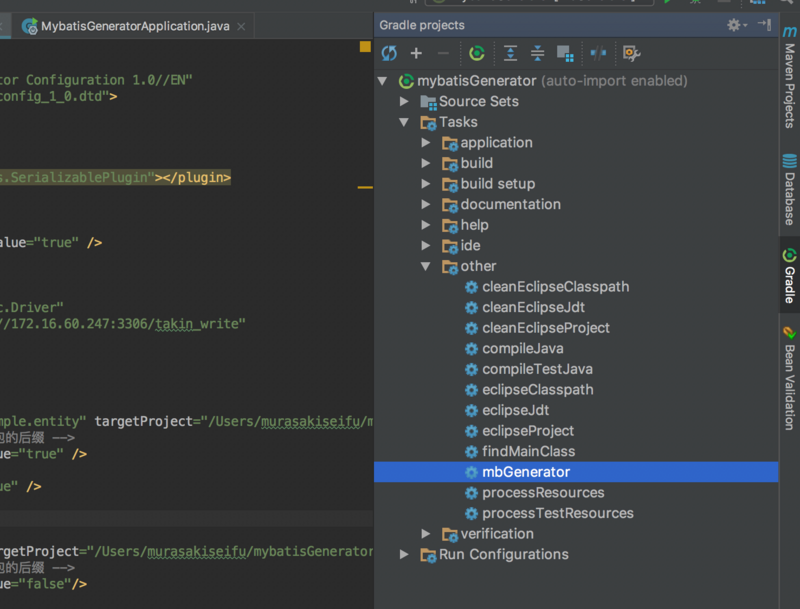Click the Gradle settings wrench icon
The image size is (800, 609).
coord(632,53)
